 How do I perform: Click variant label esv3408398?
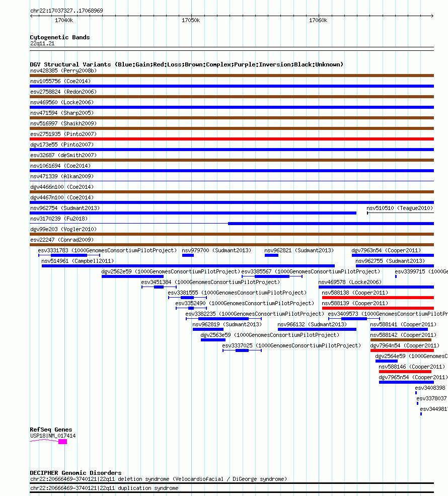tap(430, 388)
